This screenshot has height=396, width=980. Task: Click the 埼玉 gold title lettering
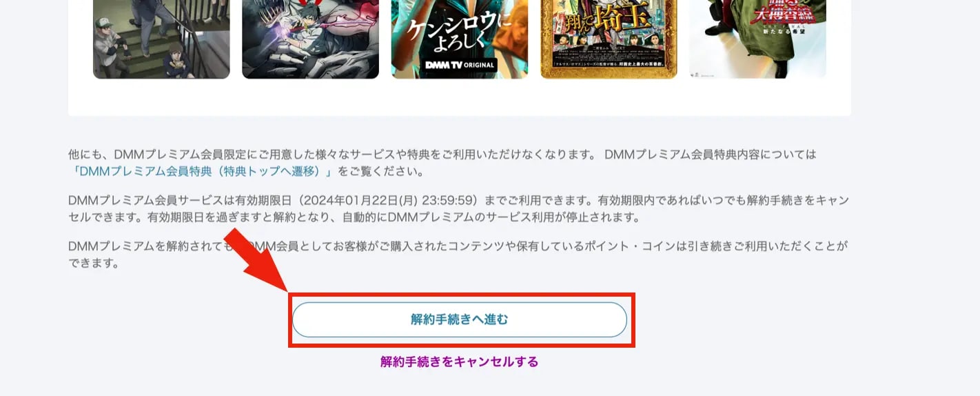pyautogui.click(x=623, y=19)
